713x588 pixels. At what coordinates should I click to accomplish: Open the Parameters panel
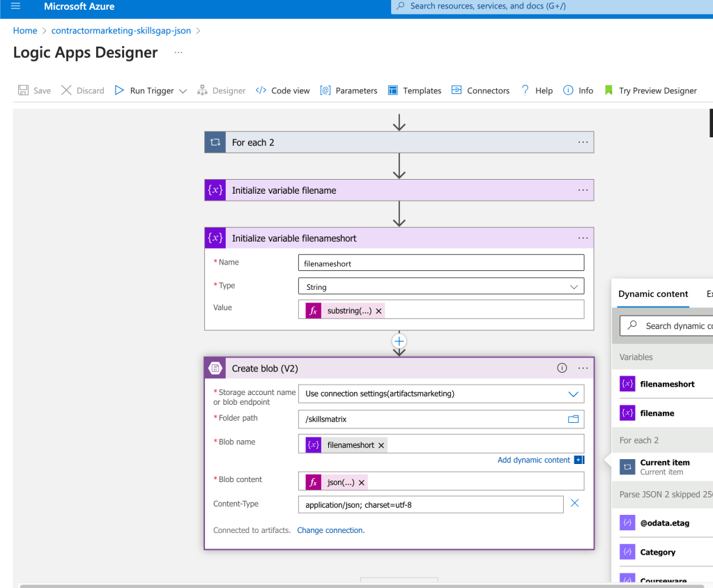click(x=348, y=91)
